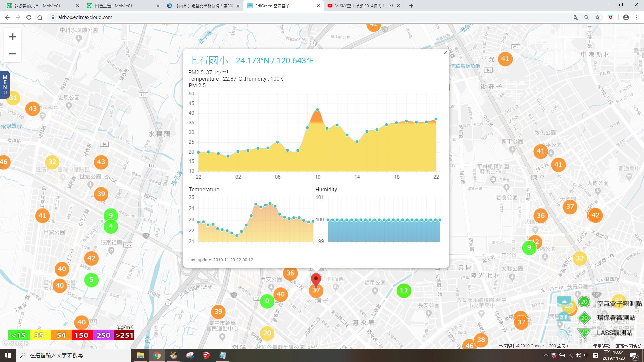644x362 pixels.
Task: Open McAfee WebAdvisor extension icon
Action: 611,17
